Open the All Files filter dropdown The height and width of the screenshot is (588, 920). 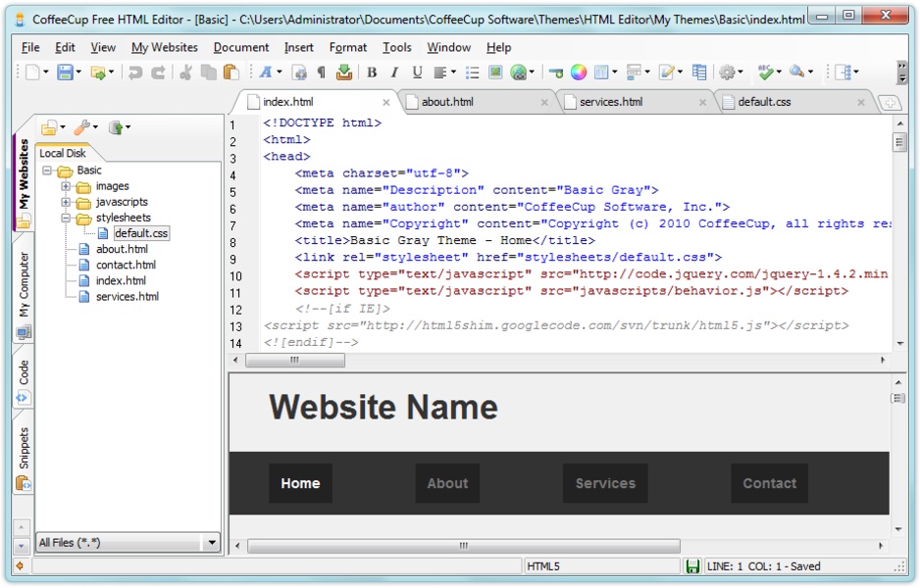pos(211,542)
